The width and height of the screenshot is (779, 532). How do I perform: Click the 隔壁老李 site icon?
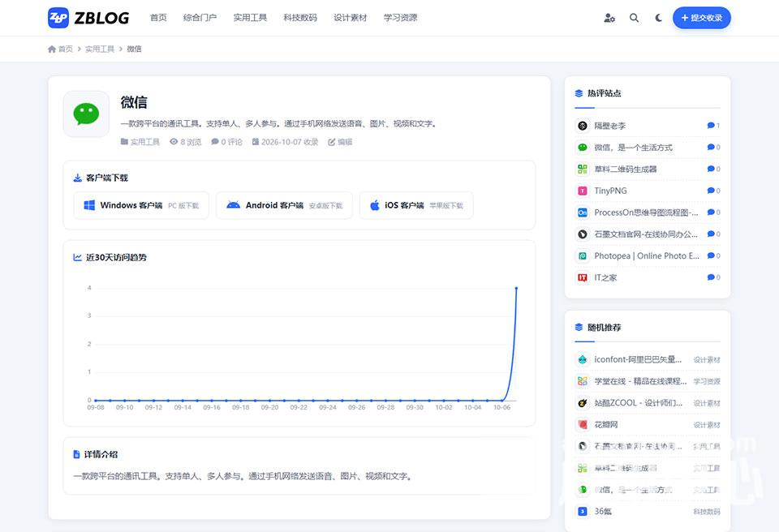pos(583,126)
